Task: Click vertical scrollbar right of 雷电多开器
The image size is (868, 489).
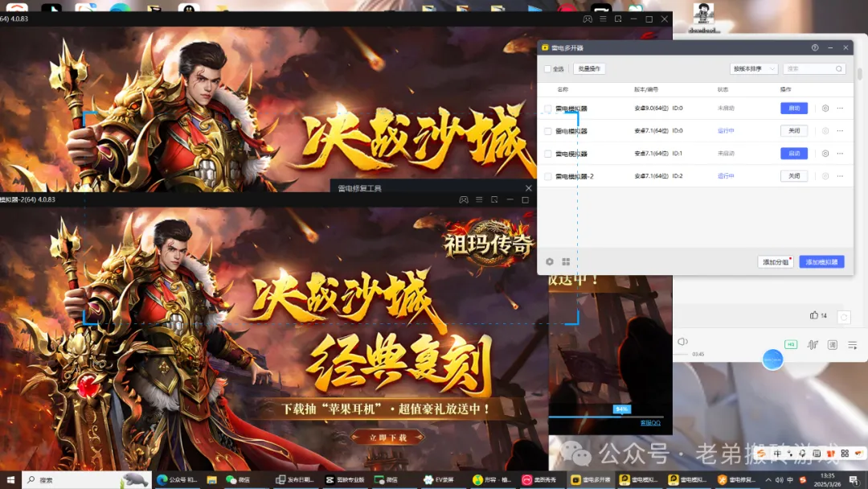Action: coord(860,74)
